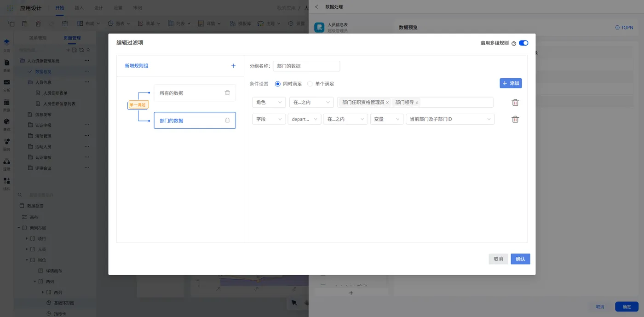Open the 角色 type dropdown
The width and height of the screenshot is (644, 317).
point(269,102)
